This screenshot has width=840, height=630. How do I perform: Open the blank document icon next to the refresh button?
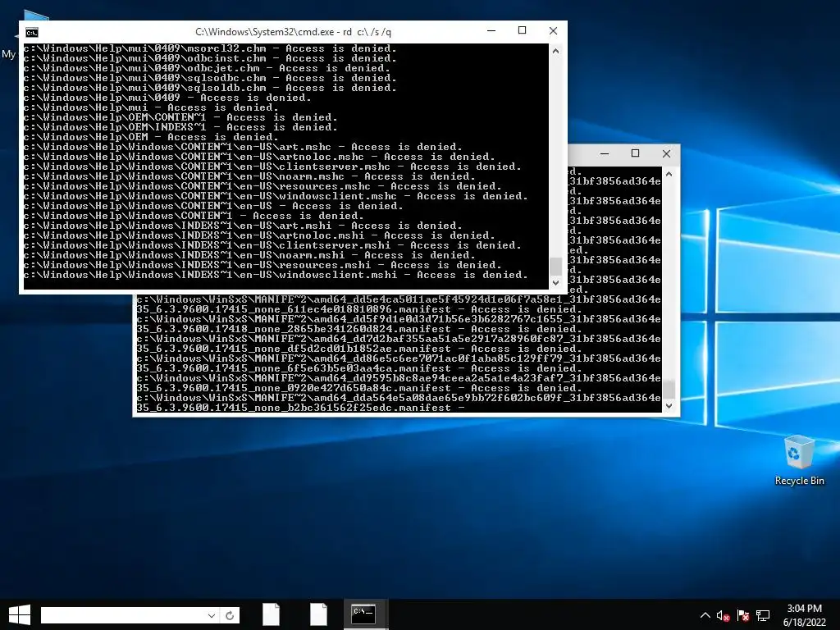271,614
